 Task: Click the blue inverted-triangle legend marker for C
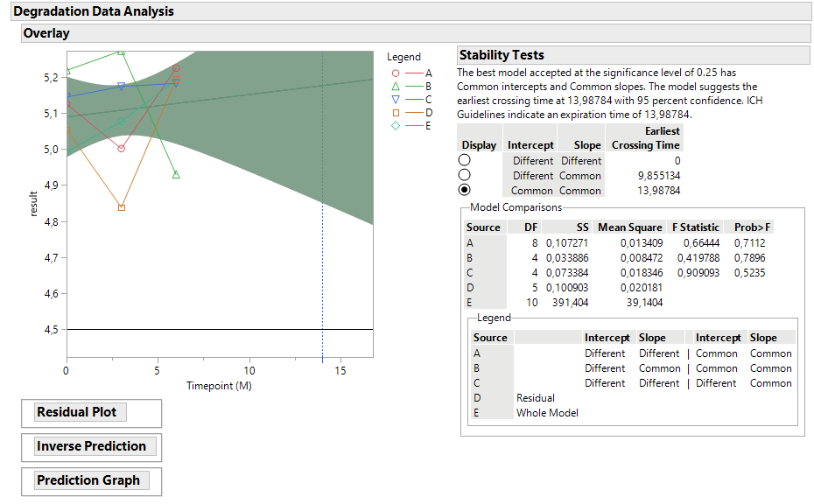point(395,100)
